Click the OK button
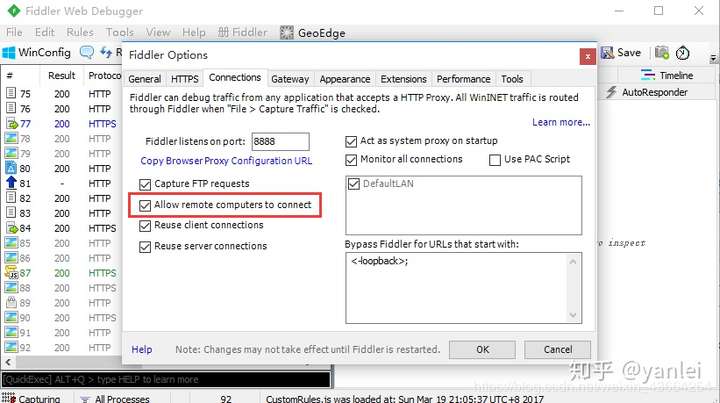This screenshot has width=720, height=403. pyautogui.click(x=482, y=350)
